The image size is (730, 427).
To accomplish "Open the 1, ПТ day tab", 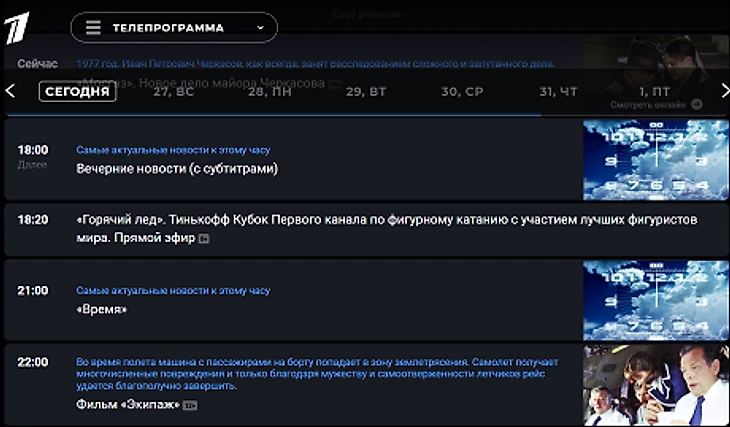I will point(656,91).
